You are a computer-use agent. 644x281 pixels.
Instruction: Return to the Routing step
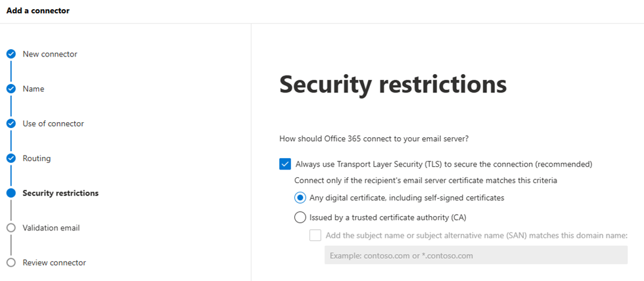click(37, 158)
